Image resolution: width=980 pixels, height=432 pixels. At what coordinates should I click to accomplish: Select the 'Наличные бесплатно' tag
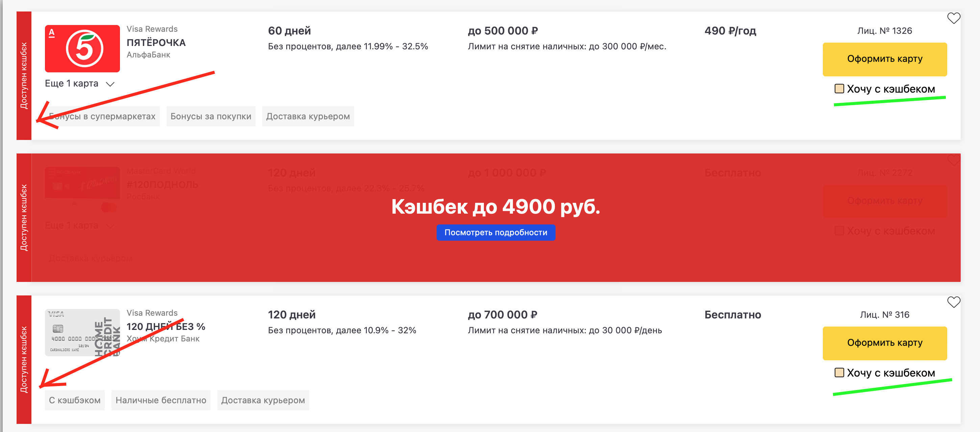161,401
